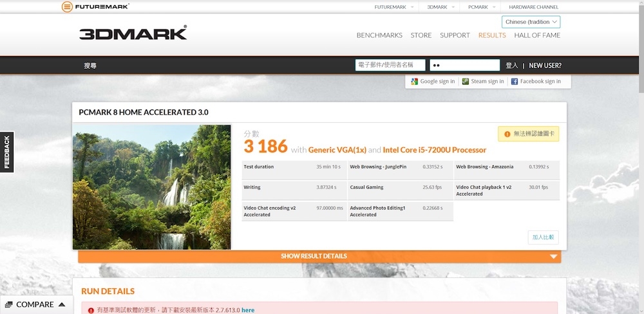Open SUPPORT page
This screenshot has height=314, width=644.
455,35
